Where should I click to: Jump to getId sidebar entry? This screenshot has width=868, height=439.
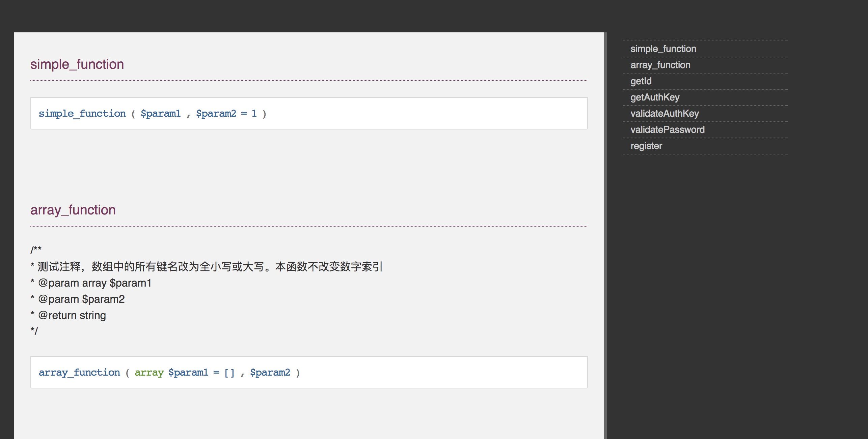[641, 81]
